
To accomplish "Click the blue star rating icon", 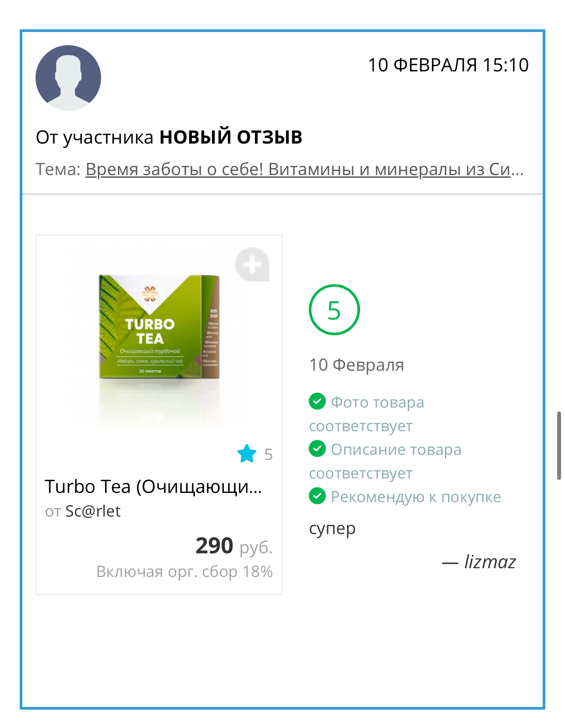I will coord(247,454).
